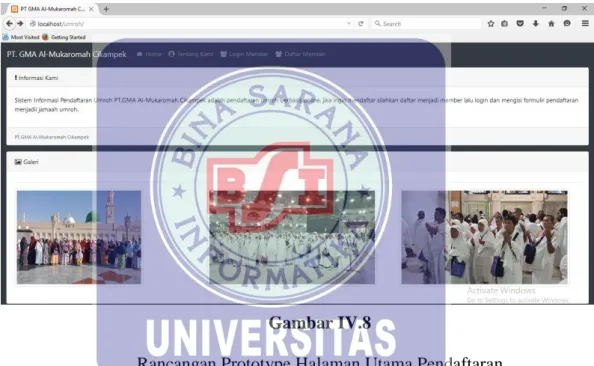Open the Getting Started bookmark
The width and height of the screenshot is (594, 366).
coord(64,37)
